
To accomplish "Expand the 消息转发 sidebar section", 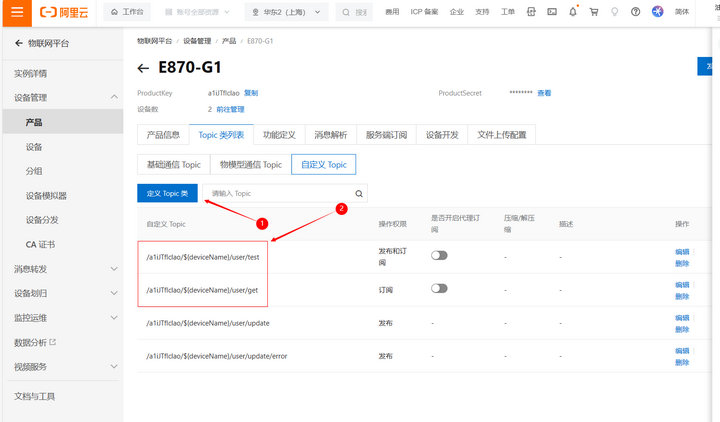I will click(113, 269).
